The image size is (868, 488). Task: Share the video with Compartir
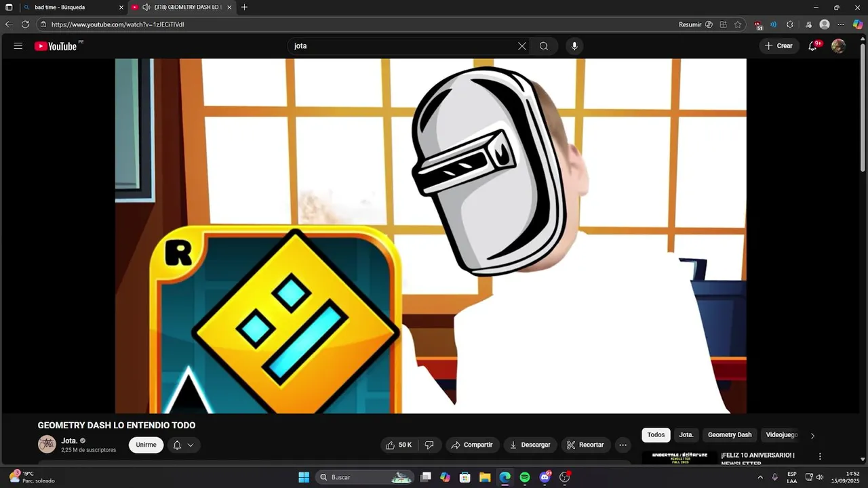473,445
